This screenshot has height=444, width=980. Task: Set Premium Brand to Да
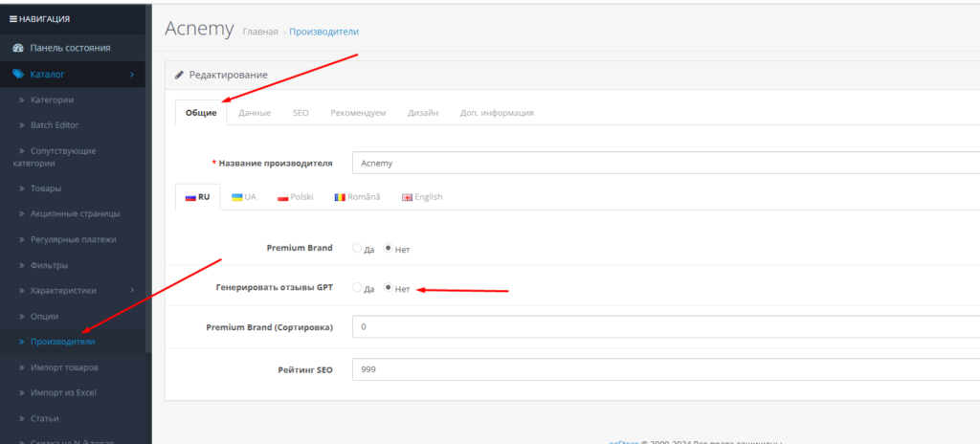[357, 248]
